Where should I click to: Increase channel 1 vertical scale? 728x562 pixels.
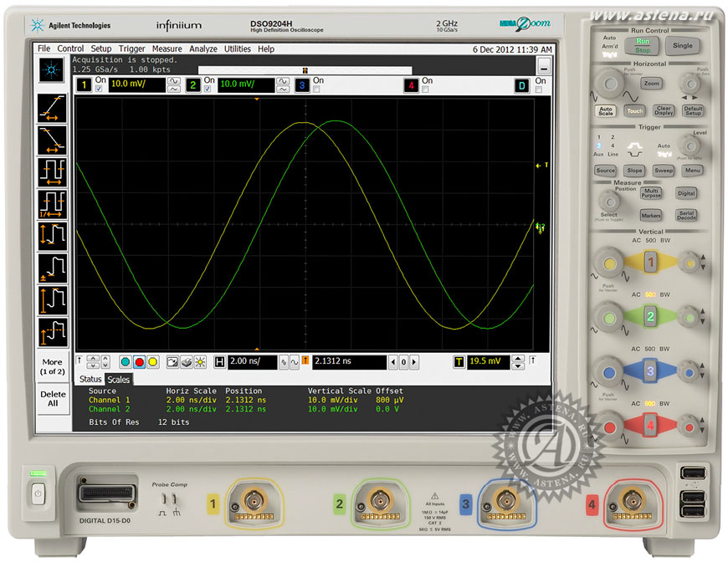click(174, 81)
